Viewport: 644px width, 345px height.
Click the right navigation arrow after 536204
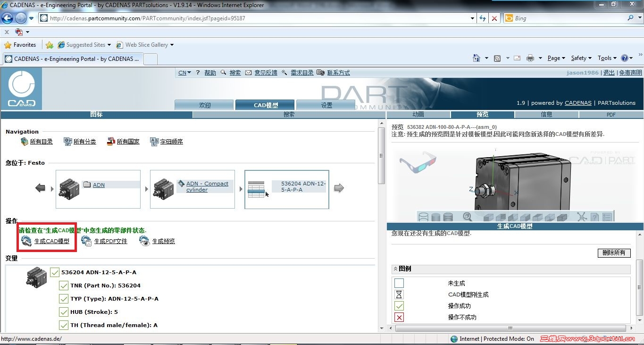pos(339,188)
